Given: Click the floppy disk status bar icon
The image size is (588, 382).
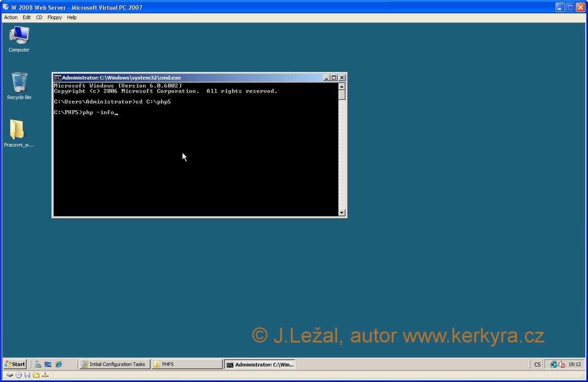Looking at the screenshot, I should pyautogui.click(x=28, y=375).
